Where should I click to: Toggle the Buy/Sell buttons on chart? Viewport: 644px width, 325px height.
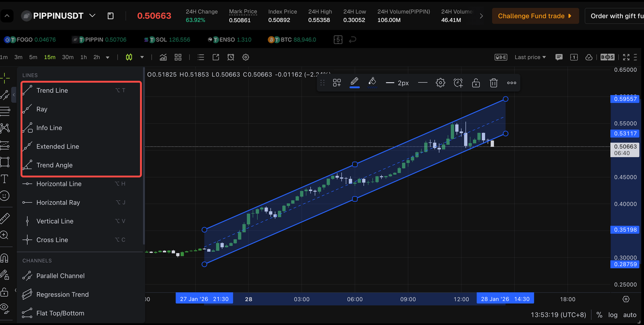(x=607, y=57)
